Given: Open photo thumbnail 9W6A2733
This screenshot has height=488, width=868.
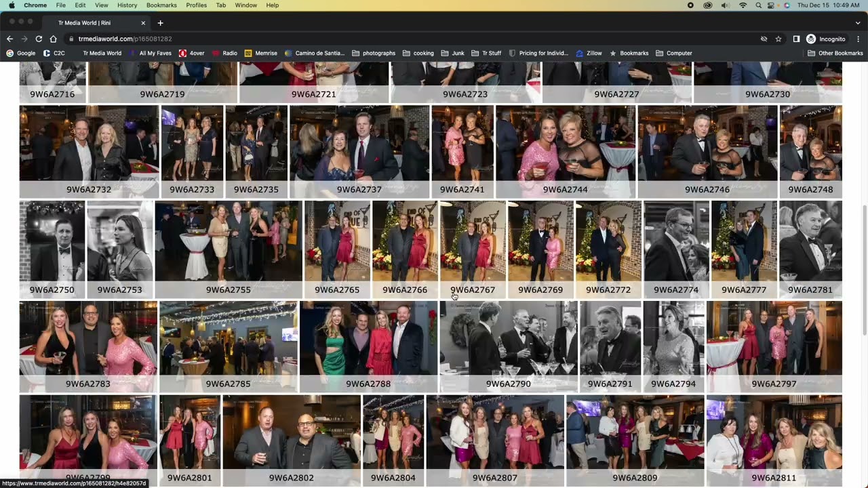Looking at the screenshot, I should click(192, 151).
